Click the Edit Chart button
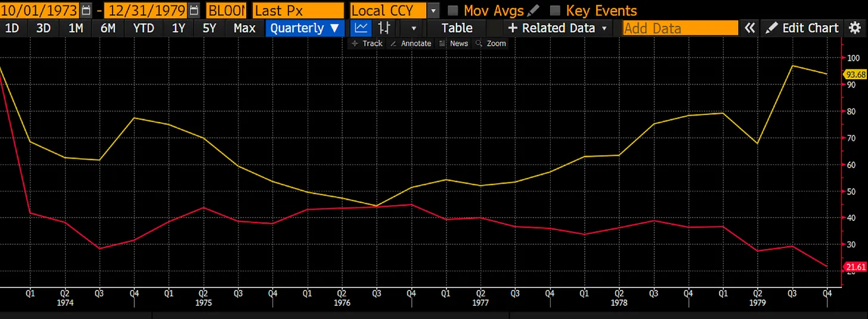 coord(803,28)
